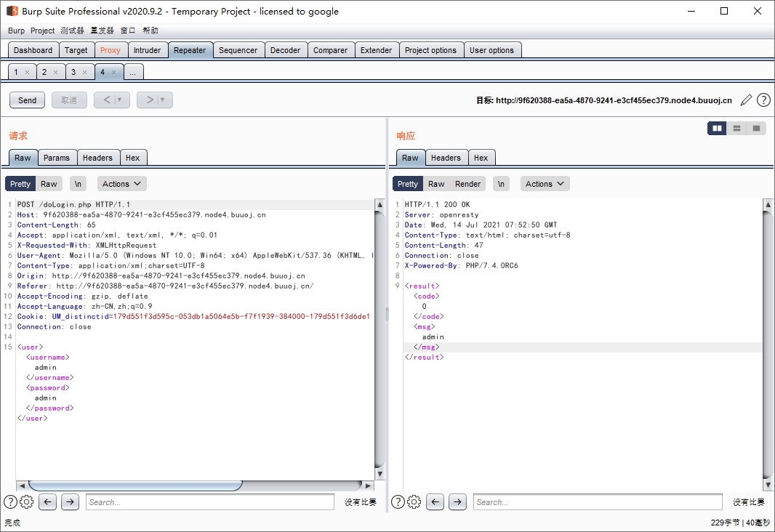Screen dimensions: 775x532
Task: Open the request Headers tab
Action: (x=98, y=158)
